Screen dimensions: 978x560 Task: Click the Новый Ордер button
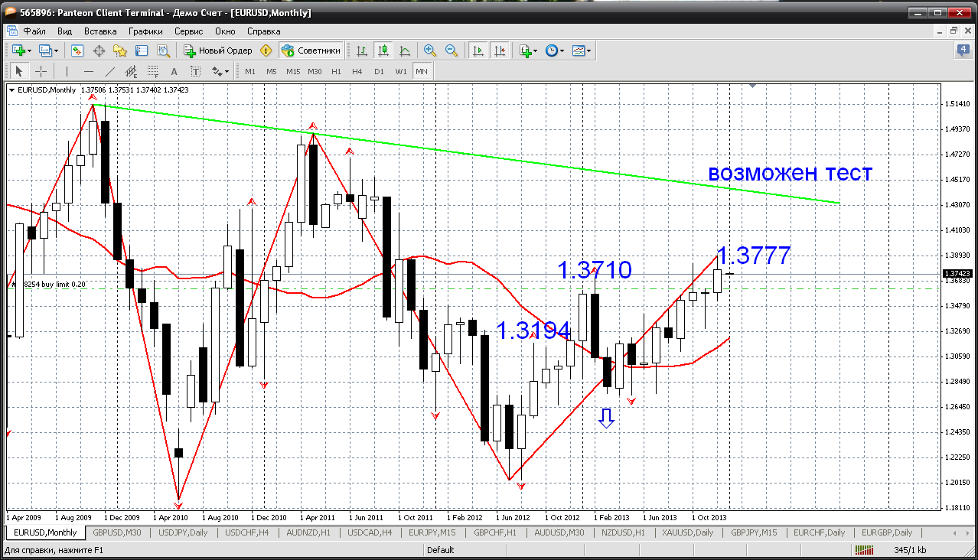click(x=218, y=50)
